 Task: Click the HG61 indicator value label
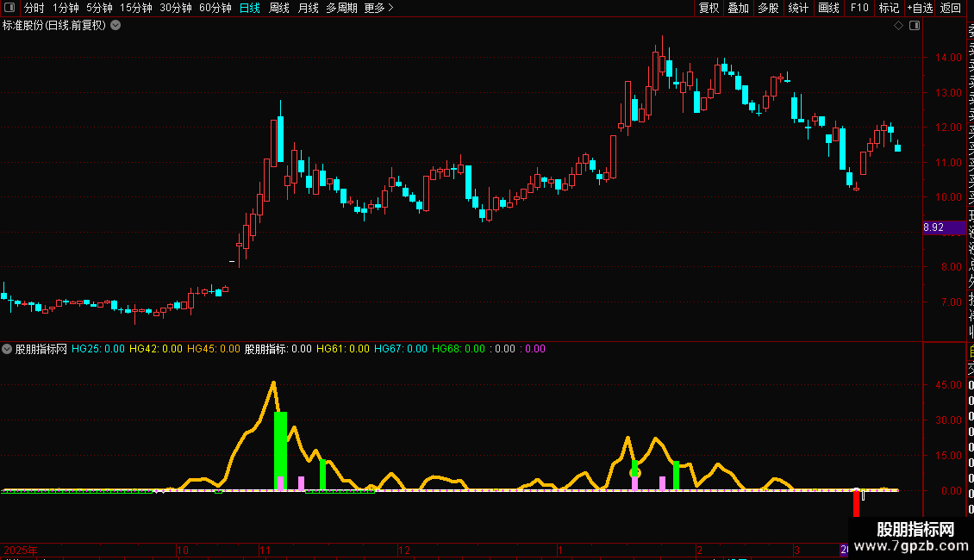pyautogui.click(x=343, y=349)
